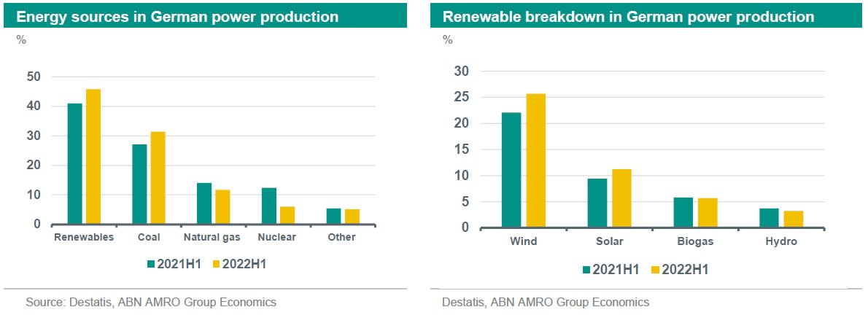Select the green 2021H1 Coal bar
868x315 pixels.
pos(139,184)
